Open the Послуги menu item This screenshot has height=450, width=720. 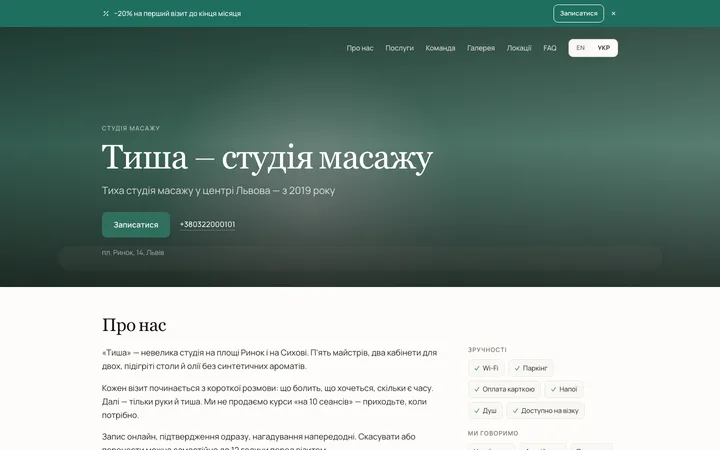[x=399, y=48]
